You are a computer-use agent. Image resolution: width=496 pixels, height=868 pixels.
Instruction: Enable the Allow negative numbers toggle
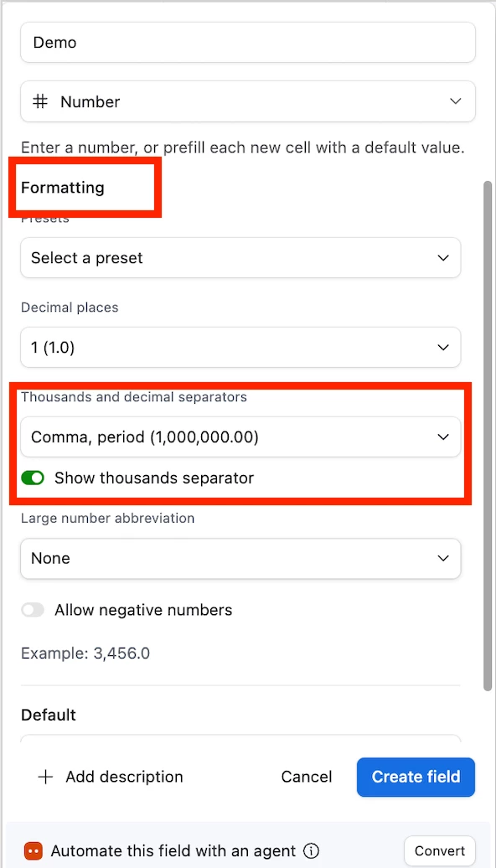tap(33, 610)
